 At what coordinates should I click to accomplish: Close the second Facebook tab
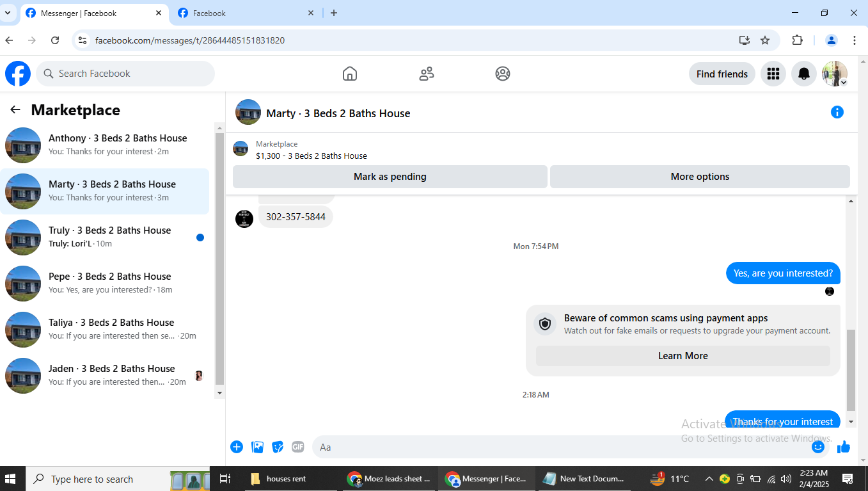coord(311,13)
